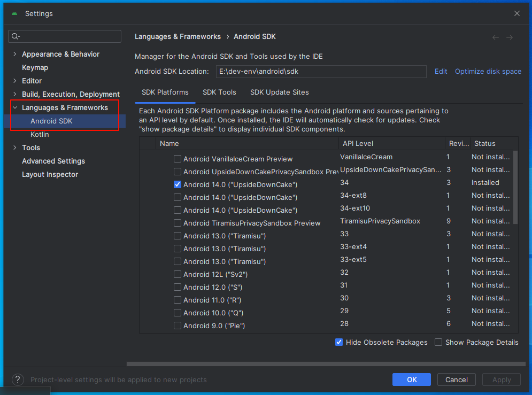Screen dimensions: 532x395
Task: Switch to SDK Update Sites tab
Action: tap(279, 92)
